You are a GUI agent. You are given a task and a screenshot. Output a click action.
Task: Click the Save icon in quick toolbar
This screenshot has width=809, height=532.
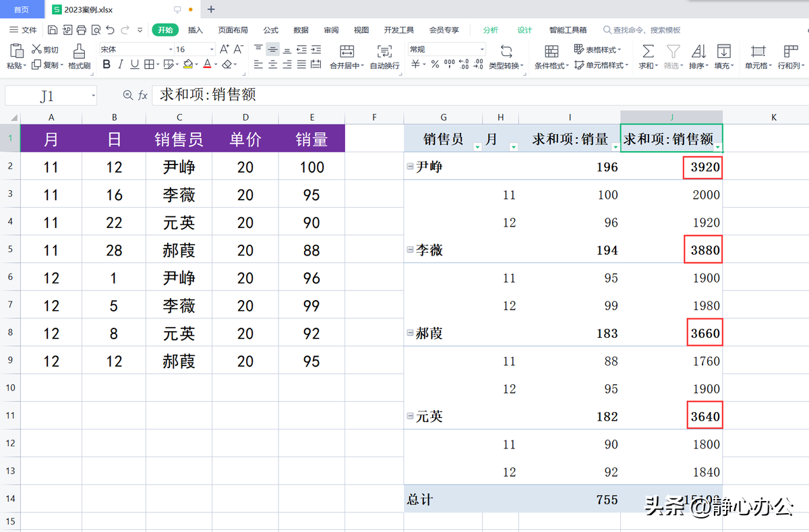(53, 30)
